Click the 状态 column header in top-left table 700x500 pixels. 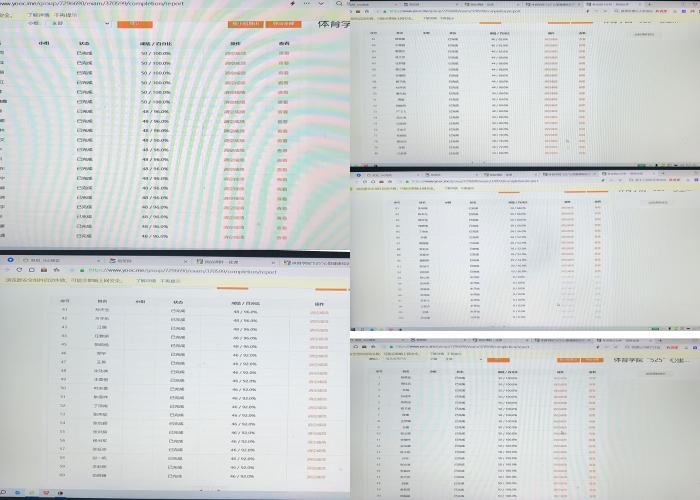(84, 43)
